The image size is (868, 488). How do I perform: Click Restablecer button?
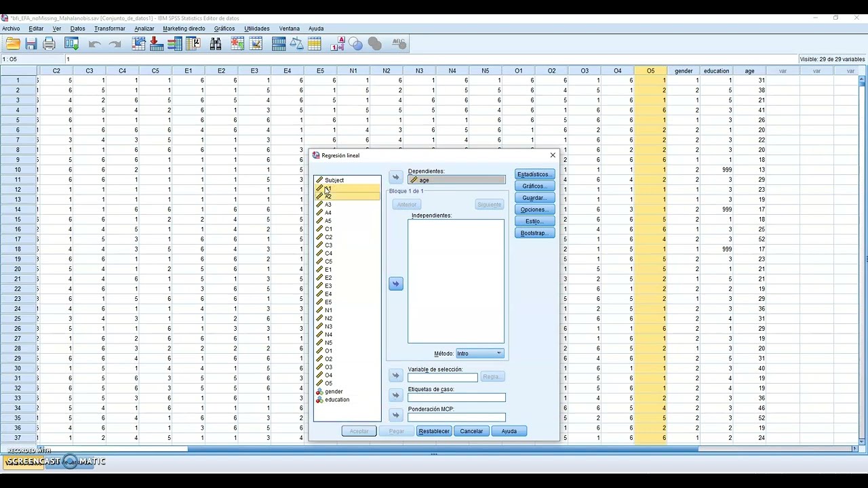point(434,431)
